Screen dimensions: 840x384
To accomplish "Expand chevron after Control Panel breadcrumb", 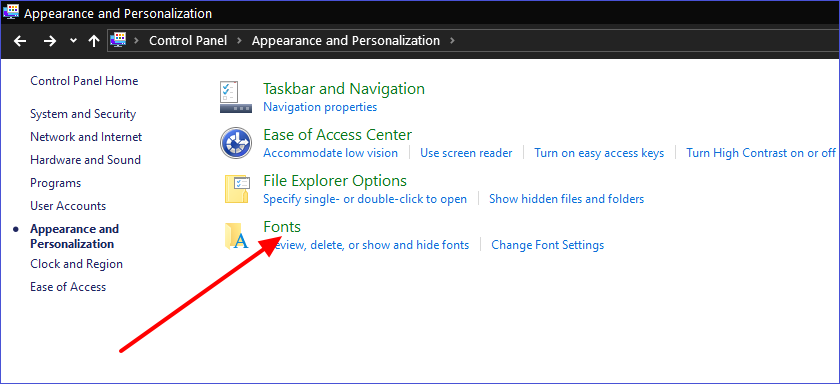I will (x=239, y=41).
